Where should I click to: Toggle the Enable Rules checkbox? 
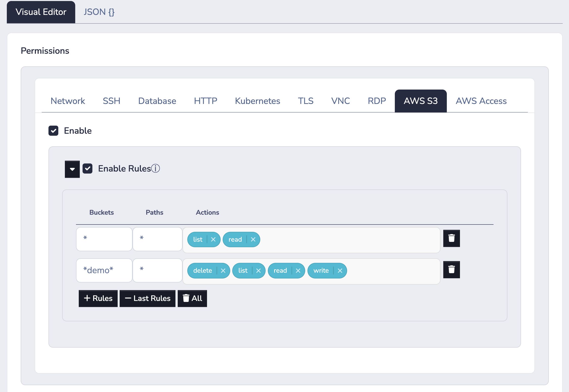pyautogui.click(x=88, y=168)
